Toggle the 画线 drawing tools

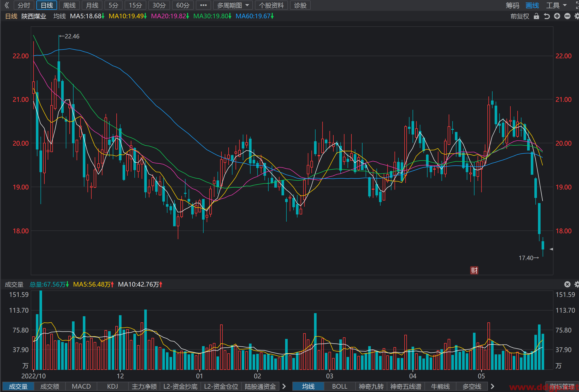[x=532, y=5]
